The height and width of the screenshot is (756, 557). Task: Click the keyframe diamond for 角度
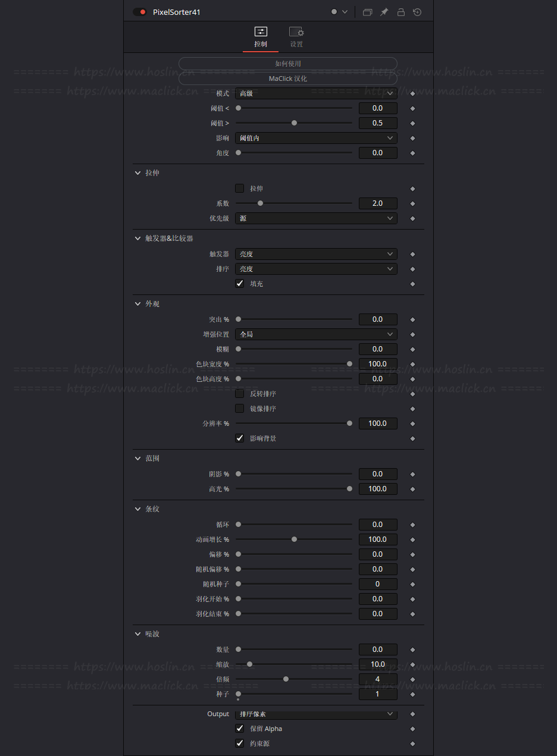click(412, 153)
